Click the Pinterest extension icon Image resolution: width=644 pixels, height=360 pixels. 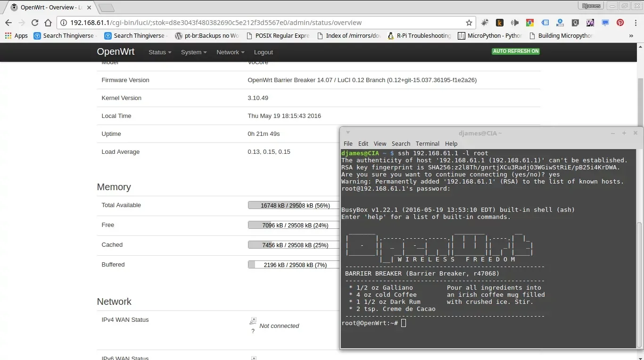pyautogui.click(x=620, y=23)
